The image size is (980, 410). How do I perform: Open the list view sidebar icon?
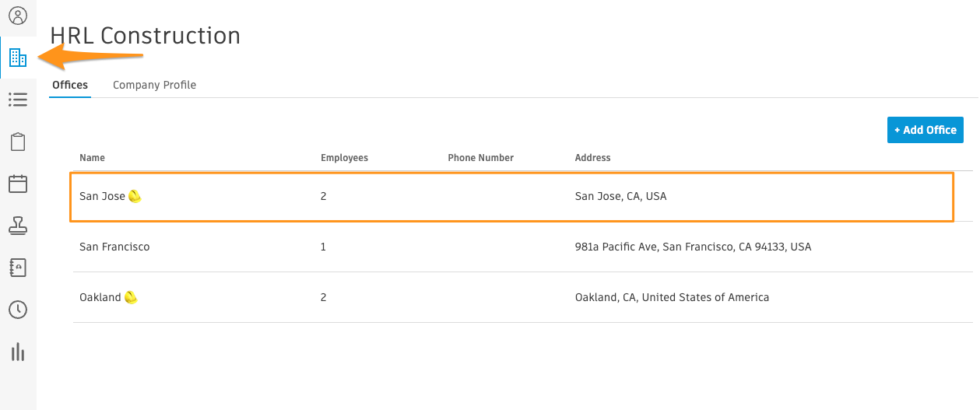[x=18, y=100]
